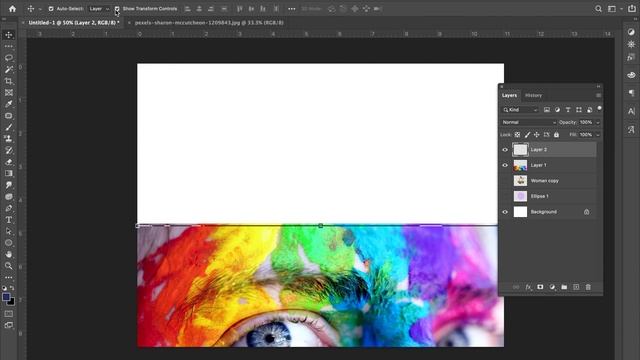
Task: Show the Ellipse 1 layer visibility box
Action: click(x=505, y=196)
